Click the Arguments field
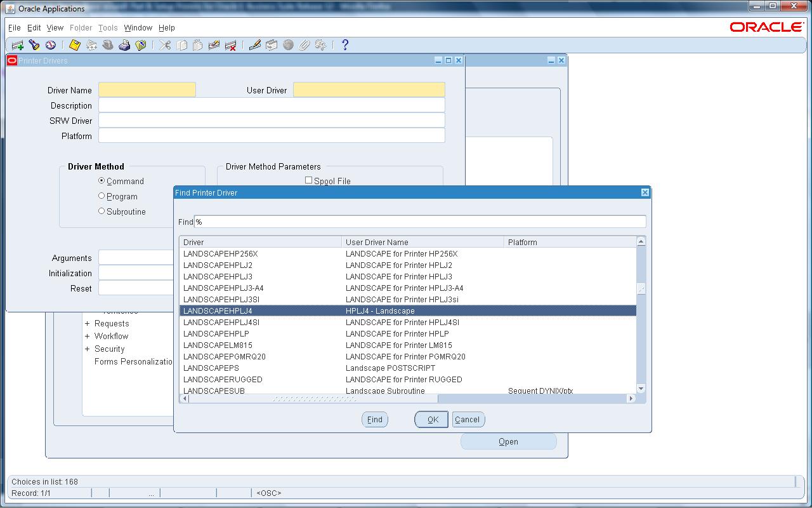The height and width of the screenshot is (508, 812). 136,258
